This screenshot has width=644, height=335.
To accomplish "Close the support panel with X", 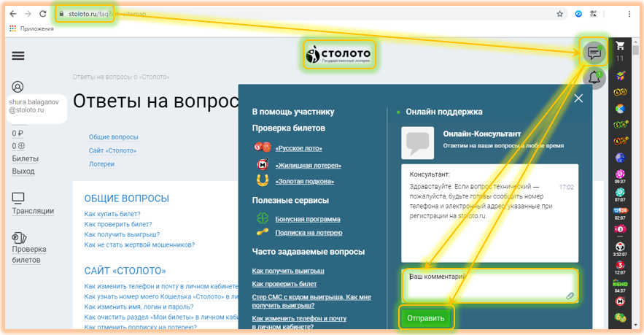I will tap(578, 99).
